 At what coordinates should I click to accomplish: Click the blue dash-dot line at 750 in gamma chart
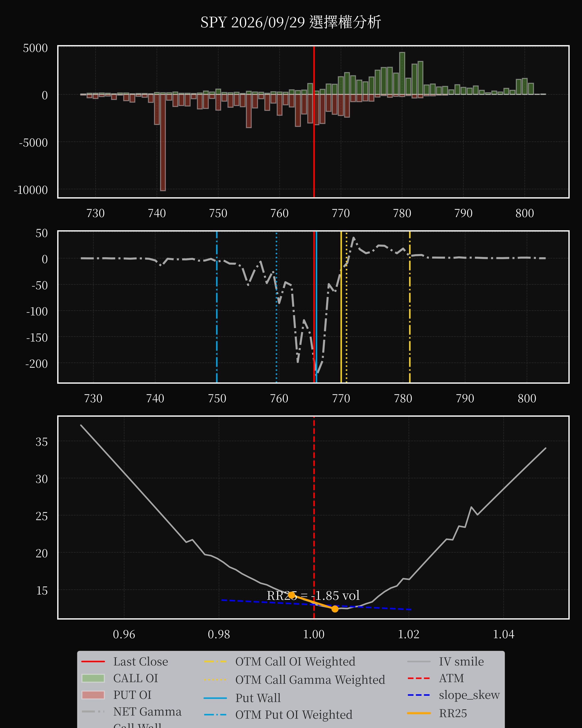[x=217, y=306]
